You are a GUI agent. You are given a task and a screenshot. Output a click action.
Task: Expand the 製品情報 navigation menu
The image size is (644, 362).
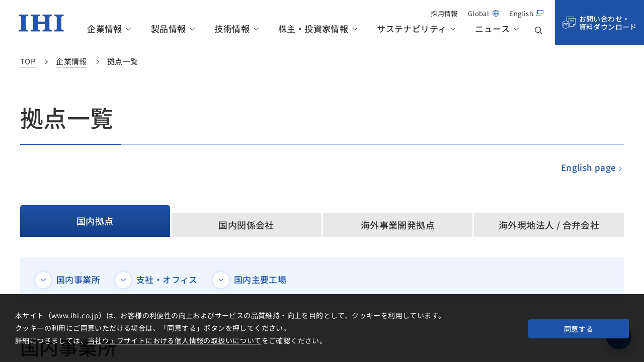point(173,29)
